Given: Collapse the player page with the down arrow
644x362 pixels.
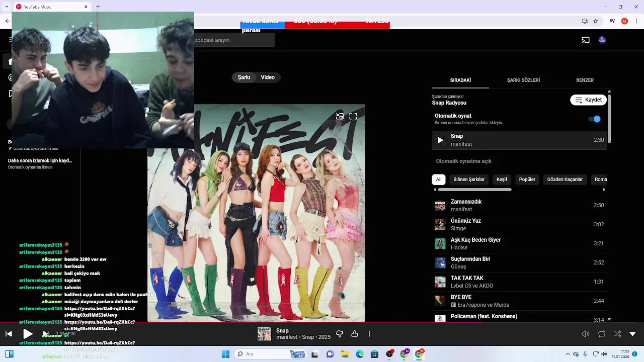Looking at the screenshot, I should (x=633, y=334).
